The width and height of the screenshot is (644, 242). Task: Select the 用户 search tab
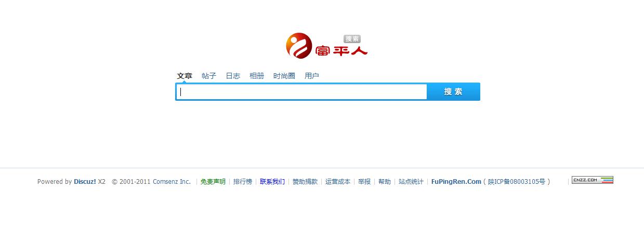[312, 76]
